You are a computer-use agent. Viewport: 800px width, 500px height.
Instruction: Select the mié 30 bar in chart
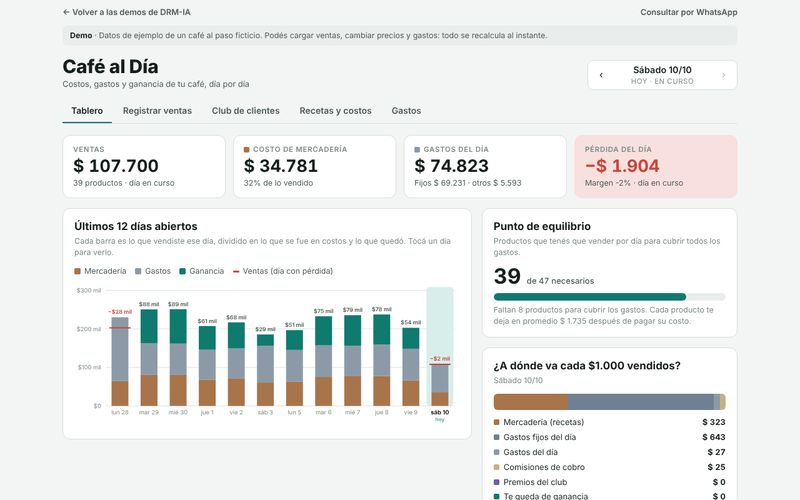point(178,357)
